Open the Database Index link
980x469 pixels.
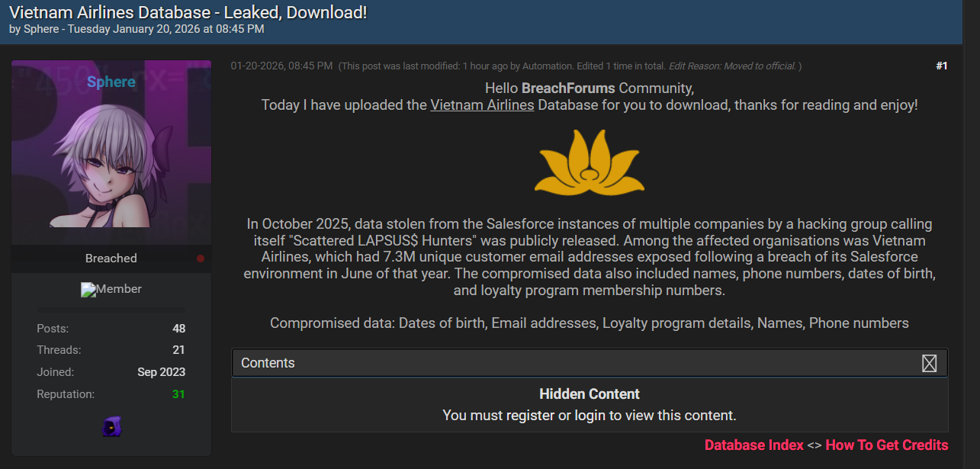753,445
